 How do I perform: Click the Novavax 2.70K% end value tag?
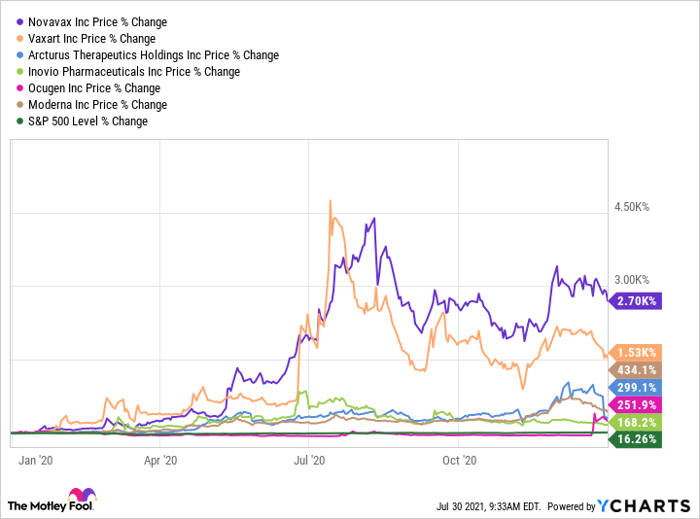click(x=634, y=300)
